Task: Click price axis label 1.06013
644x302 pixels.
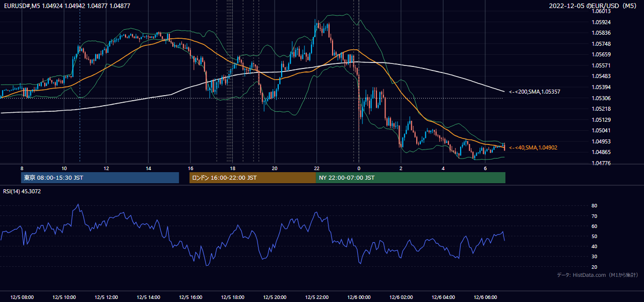Action: point(600,12)
